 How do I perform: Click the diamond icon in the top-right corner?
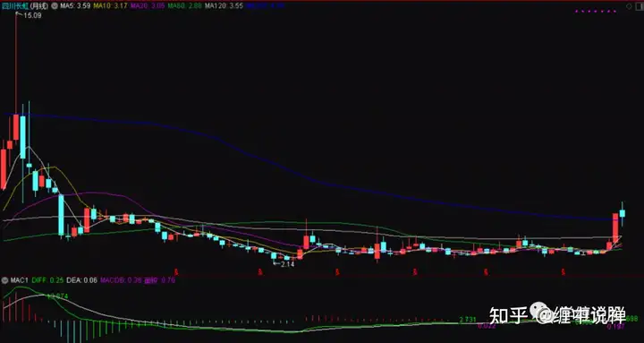click(x=629, y=6)
